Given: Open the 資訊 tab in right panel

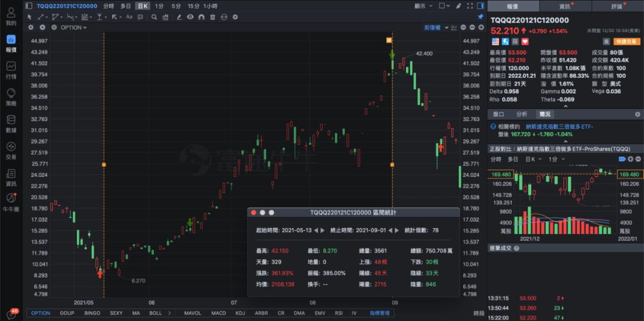Looking at the screenshot, I should [565, 6].
